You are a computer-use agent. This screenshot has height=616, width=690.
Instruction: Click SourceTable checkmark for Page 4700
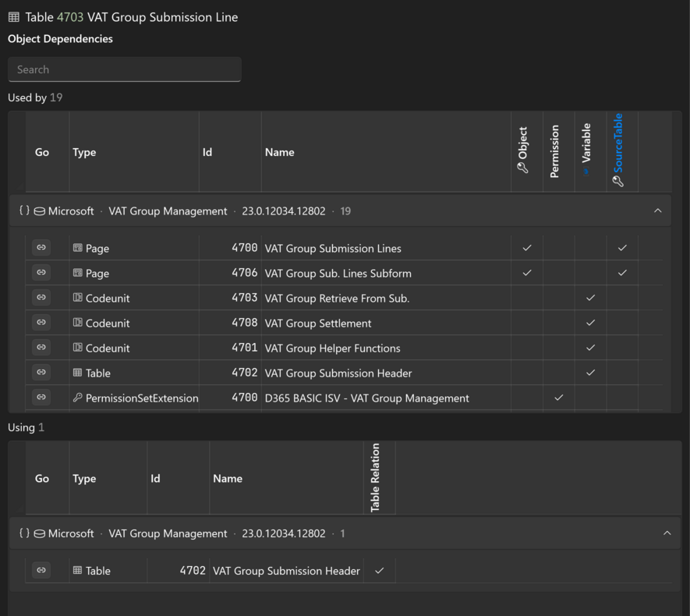[622, 248]
